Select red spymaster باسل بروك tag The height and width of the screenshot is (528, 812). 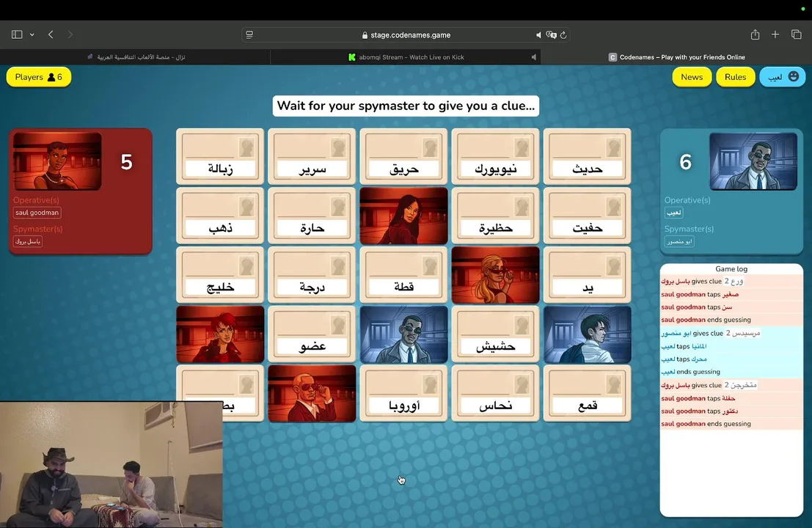(x=28, y=241)
